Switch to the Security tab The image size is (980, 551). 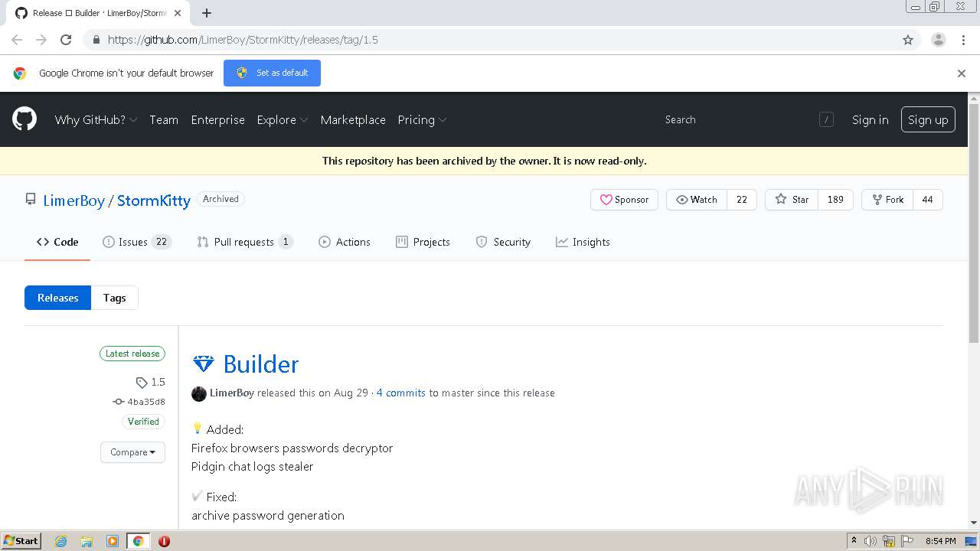pyautogui.click(x=503, y=242)
